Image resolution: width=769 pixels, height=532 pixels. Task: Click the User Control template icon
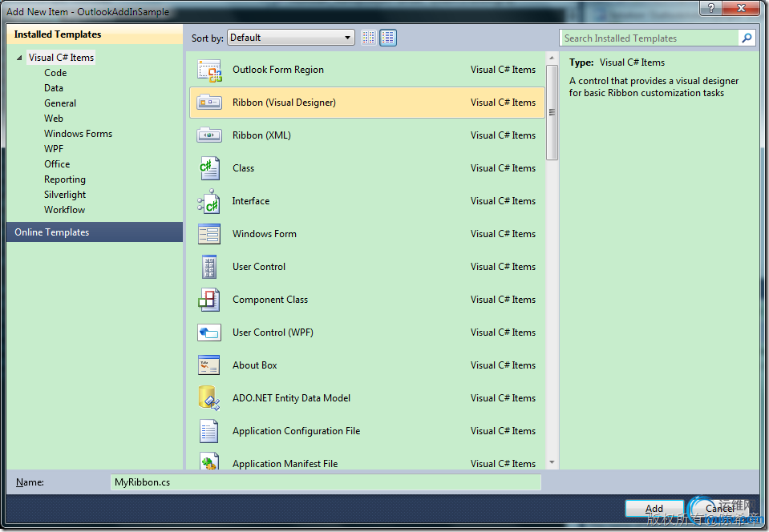pyautogui.click(x=209, y=267)
